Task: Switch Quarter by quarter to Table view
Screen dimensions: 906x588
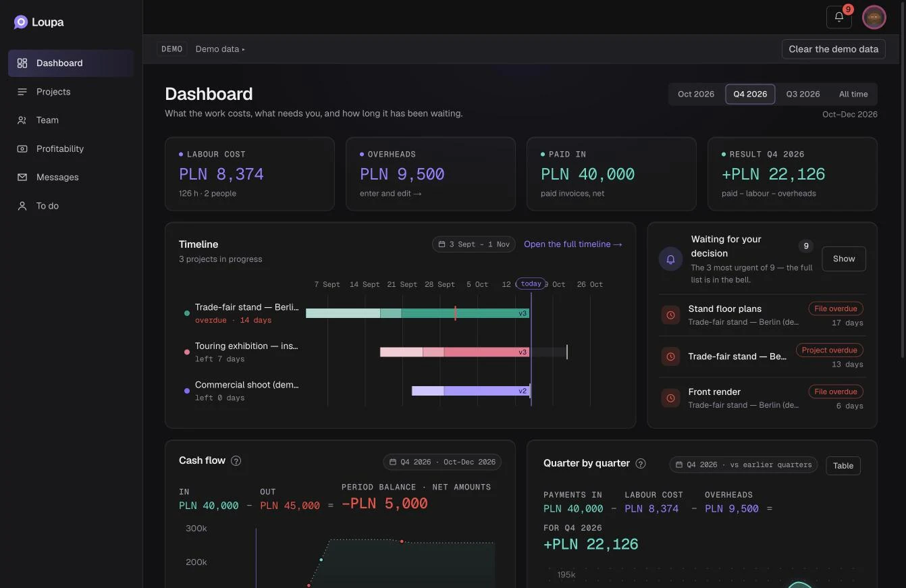Action: coord(843,466)
